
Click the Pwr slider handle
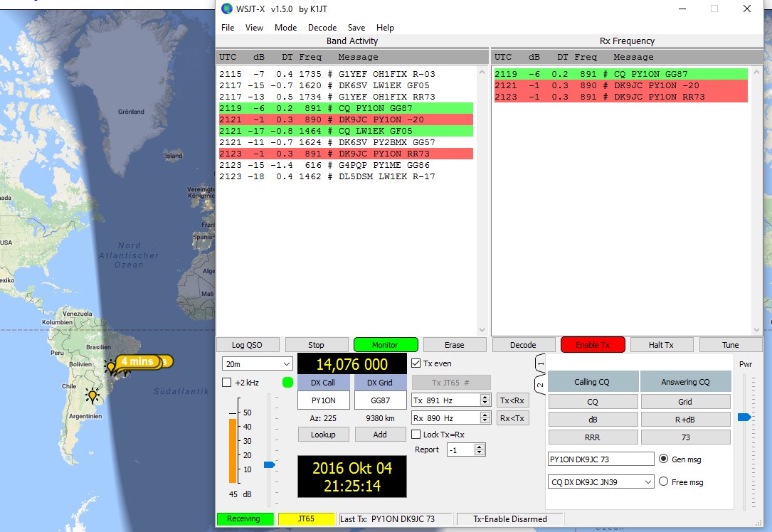point(744,417)
